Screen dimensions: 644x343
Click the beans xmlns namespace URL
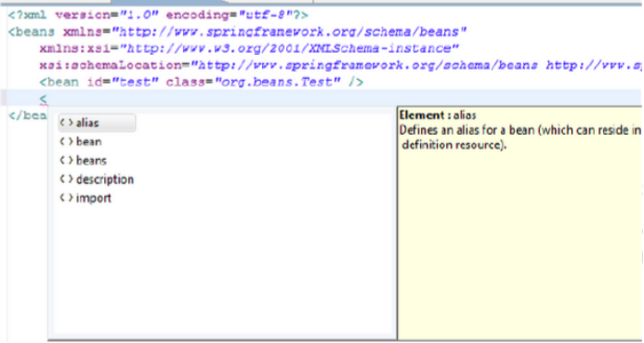coord(289,32)
